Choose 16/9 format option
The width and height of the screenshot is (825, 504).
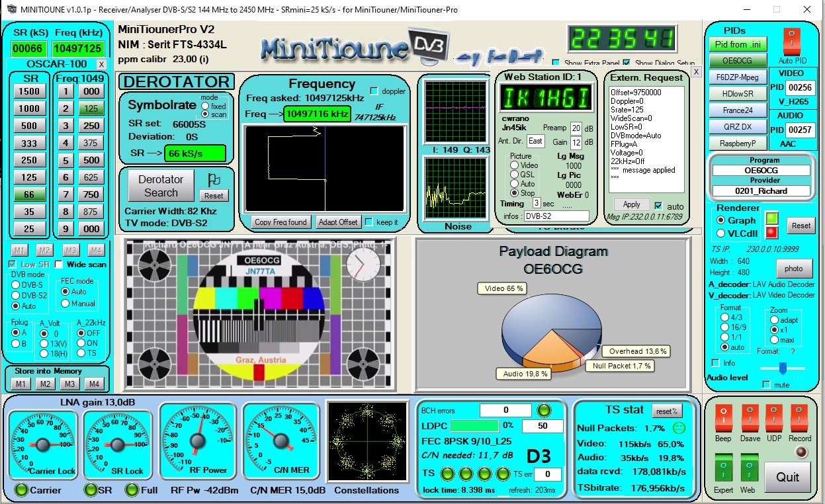[725, 327]
